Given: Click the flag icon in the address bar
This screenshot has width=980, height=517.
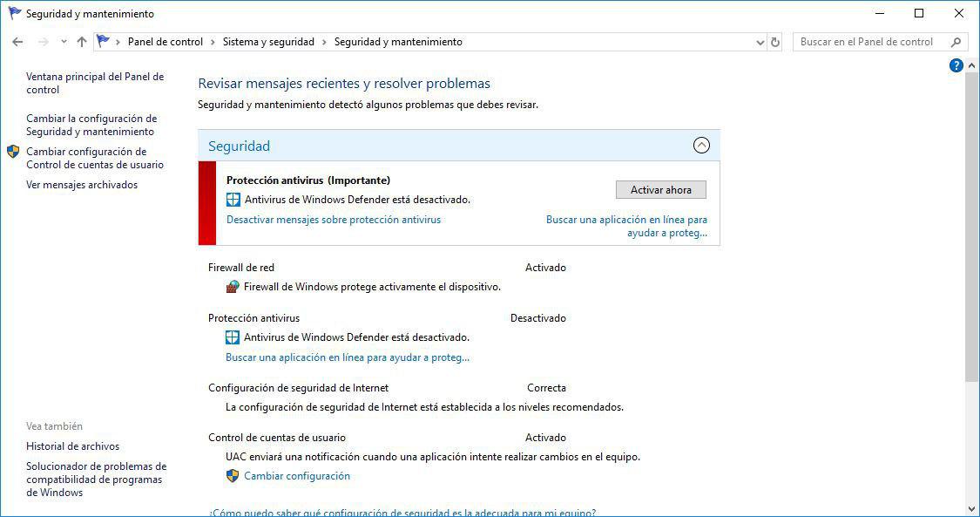Looking at the screenshot, I should (x=103, y=41).
